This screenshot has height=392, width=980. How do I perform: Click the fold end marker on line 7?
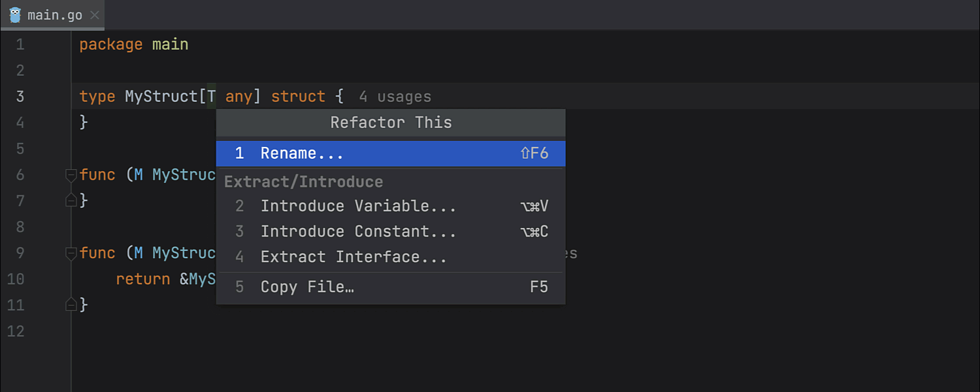[71, 201]
